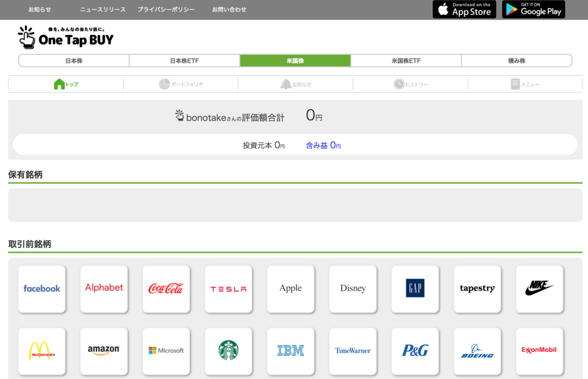Open the ポートフォリオ pie chart tab
Image resolution: width=588 pixels, height=379 pixels.
(x=181, y=84)
